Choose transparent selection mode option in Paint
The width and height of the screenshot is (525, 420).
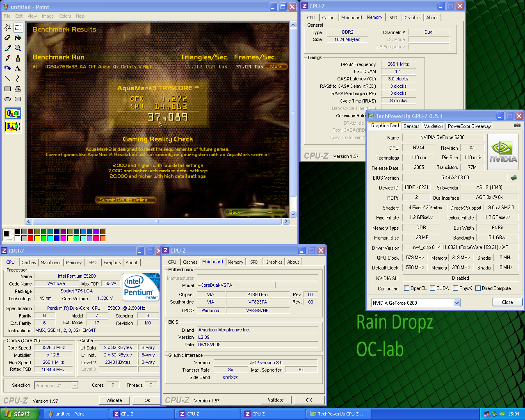[x=13, y=126]
